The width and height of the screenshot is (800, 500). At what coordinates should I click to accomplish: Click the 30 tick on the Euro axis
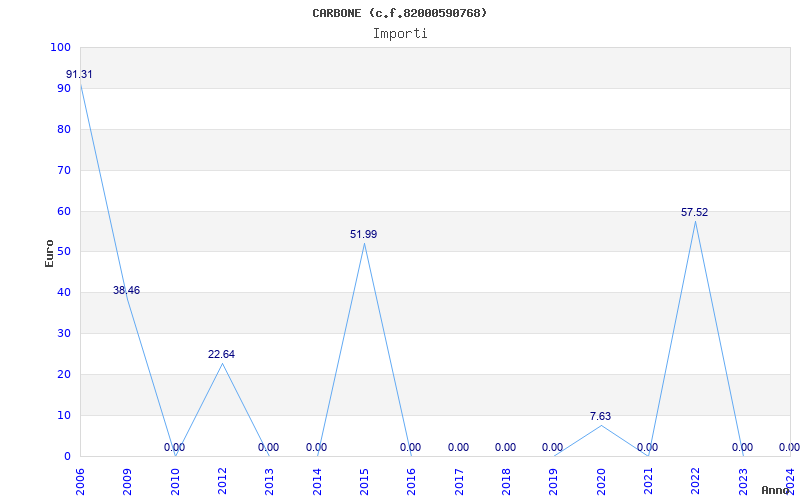64,334
